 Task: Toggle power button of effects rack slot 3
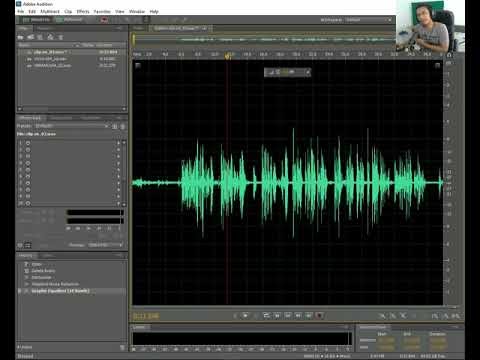[x=28, y=156]
